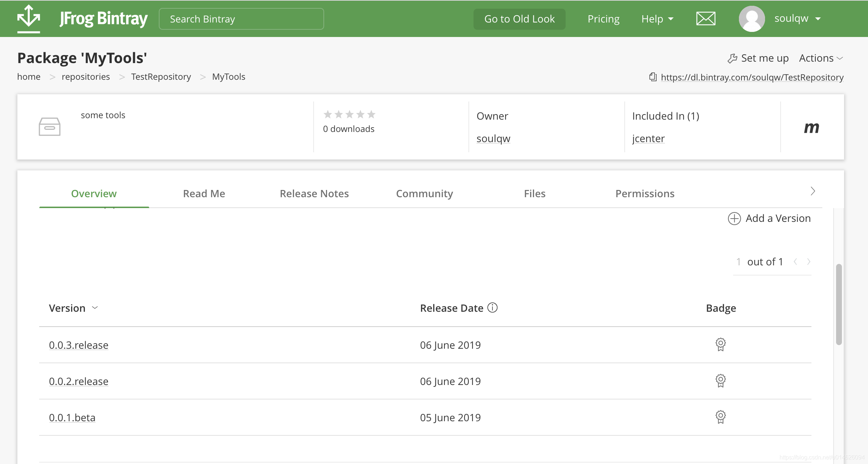The image size is (868, 464).
Task: Click badge icon for 0.0.1.beta
Action: (720, 417)
